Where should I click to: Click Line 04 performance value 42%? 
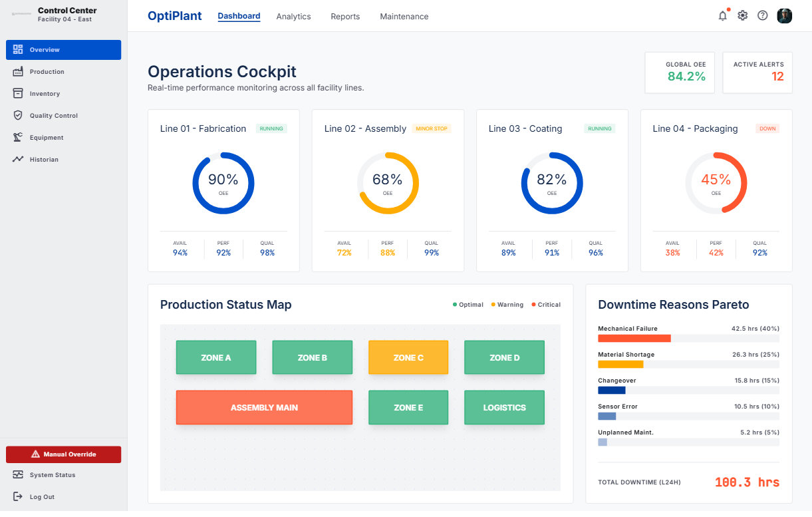pos(716,253)
